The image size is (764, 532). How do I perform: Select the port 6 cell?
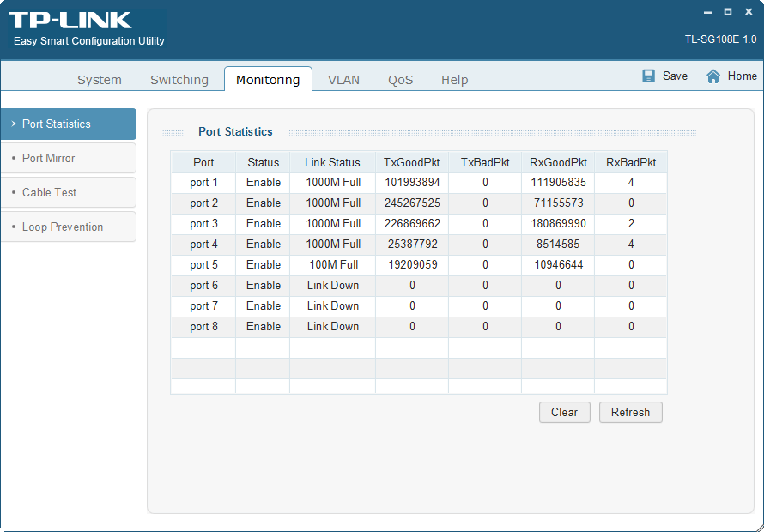(203, 286)
